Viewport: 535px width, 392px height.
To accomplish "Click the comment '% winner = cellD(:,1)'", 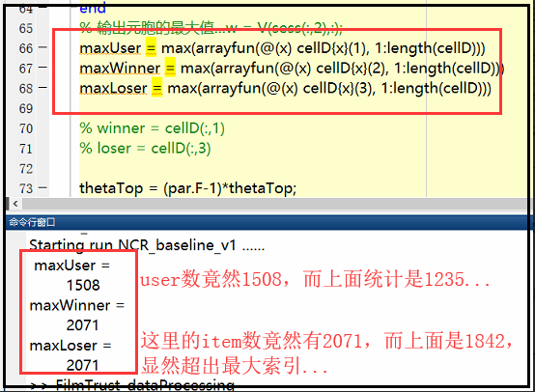I will click(153, 128).
